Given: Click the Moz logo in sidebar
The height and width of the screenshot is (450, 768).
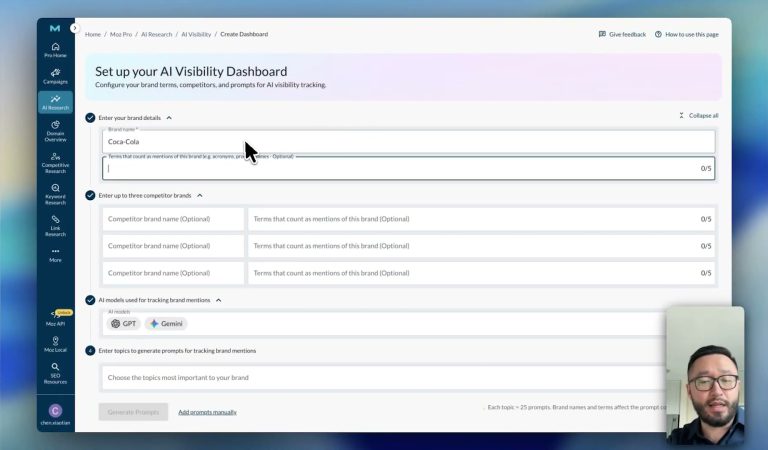Looking at the screenshot, I should point(55,28).
